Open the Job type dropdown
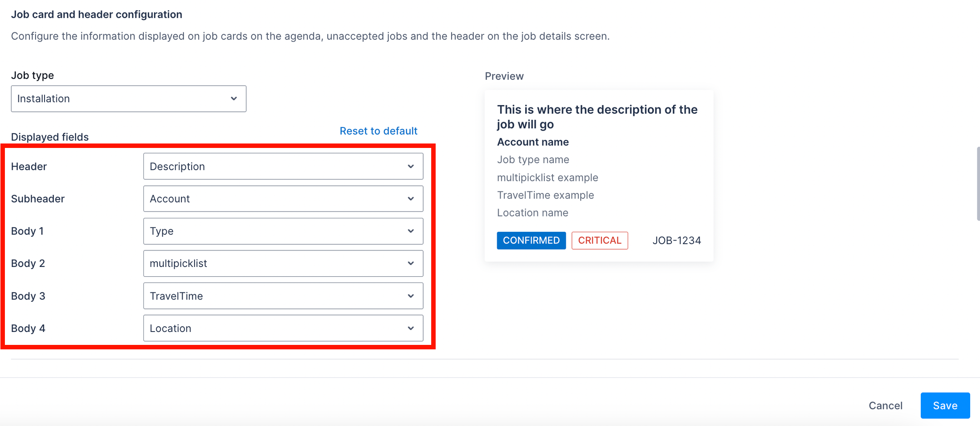The image size is (980, 426). tap(128, 98)
